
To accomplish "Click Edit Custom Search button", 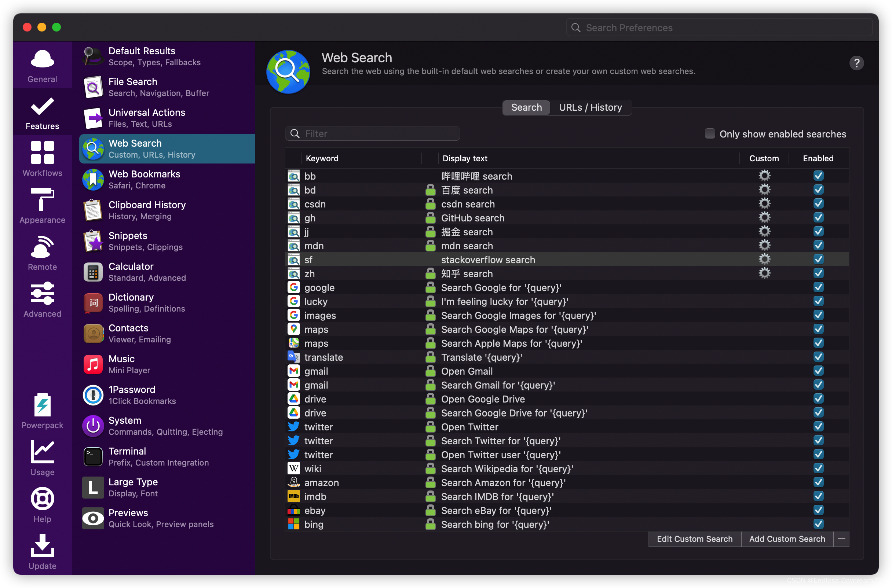I will click(x=694, y=539).
